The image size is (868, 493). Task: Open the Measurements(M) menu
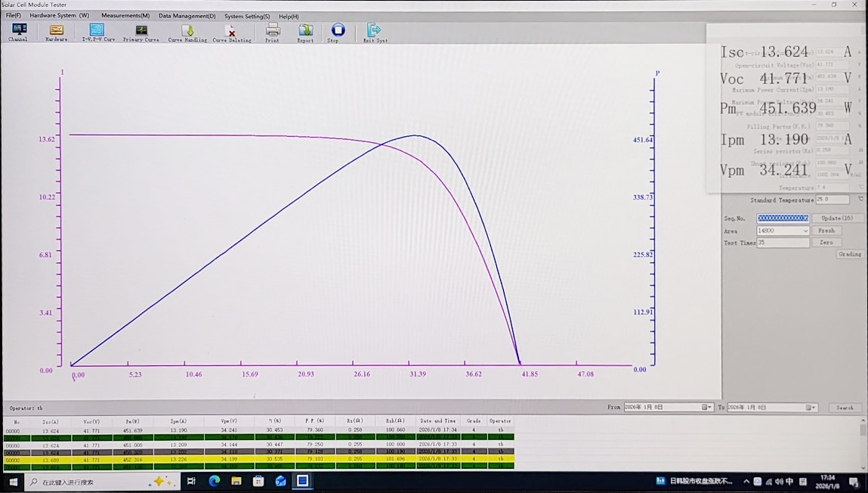[x=125, y=16]
